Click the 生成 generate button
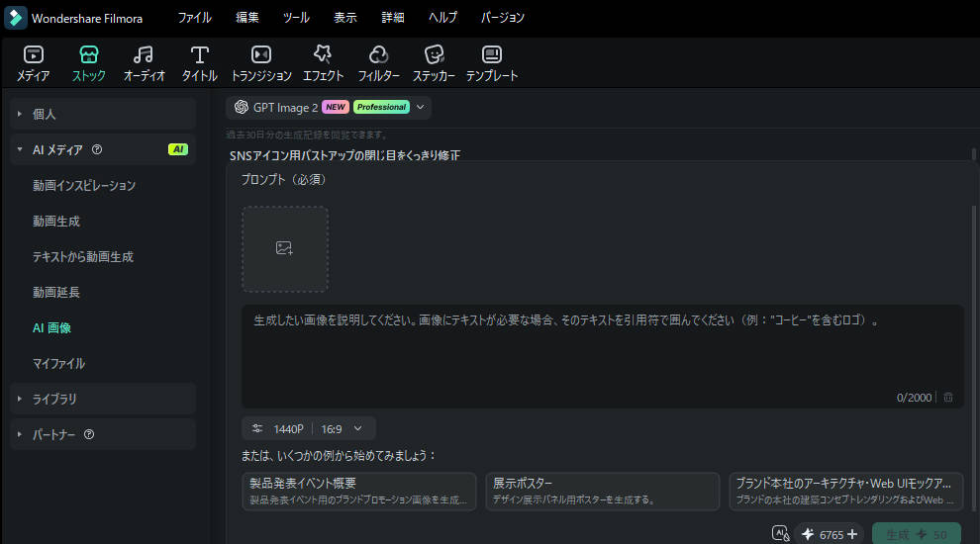980x544 pixels. coord(917,534)
